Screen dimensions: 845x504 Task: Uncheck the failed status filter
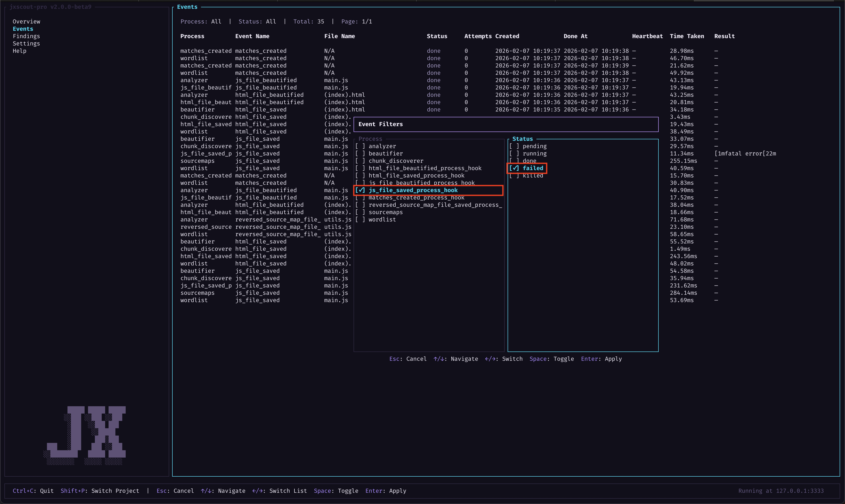[x=527, y=168]
